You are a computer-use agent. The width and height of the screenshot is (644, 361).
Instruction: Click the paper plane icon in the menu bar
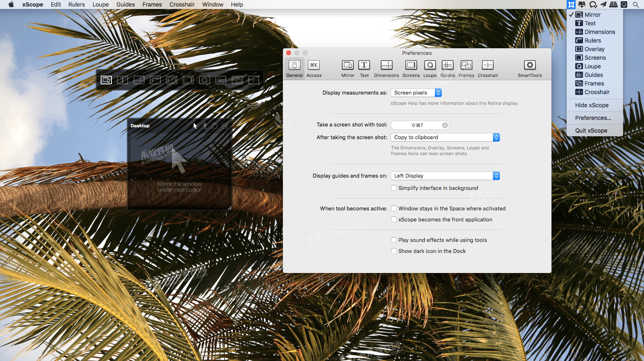tap(603, 5)
